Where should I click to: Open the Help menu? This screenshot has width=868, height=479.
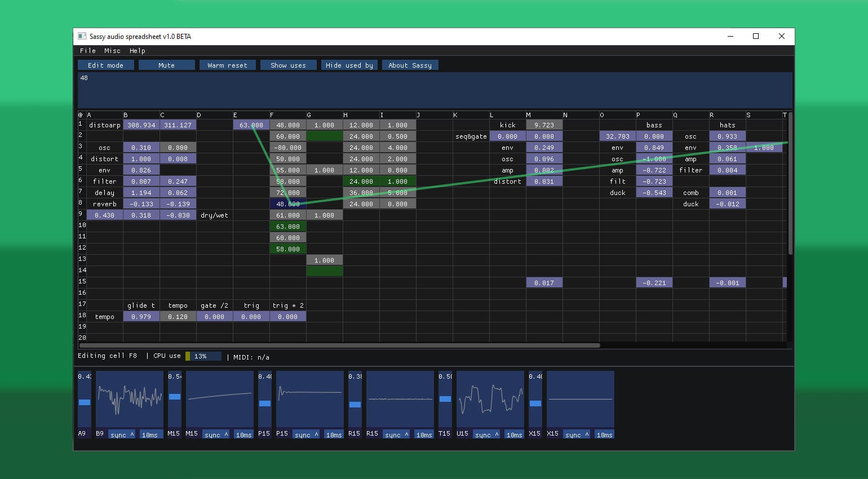[138, 51]
